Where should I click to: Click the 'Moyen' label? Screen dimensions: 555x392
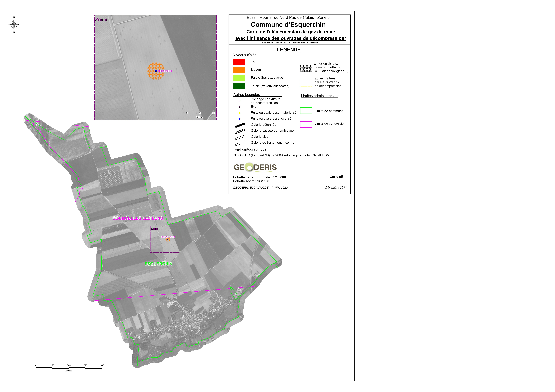256,70
